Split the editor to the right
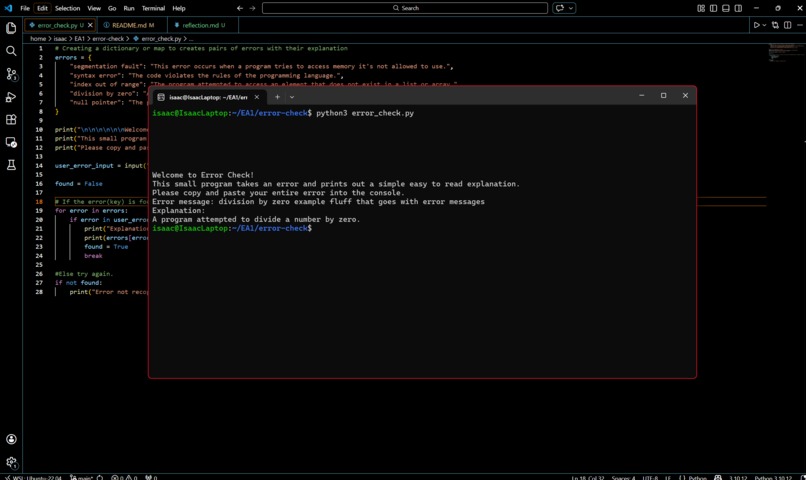The image size is (806, 480). pos(787,25)
